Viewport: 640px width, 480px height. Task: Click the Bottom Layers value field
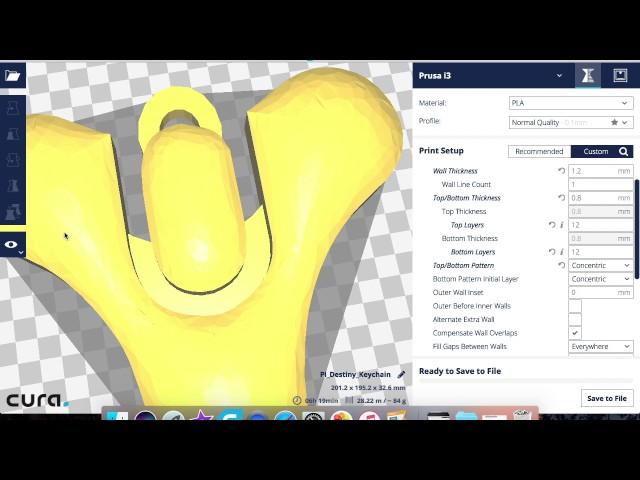click(601, 252)
